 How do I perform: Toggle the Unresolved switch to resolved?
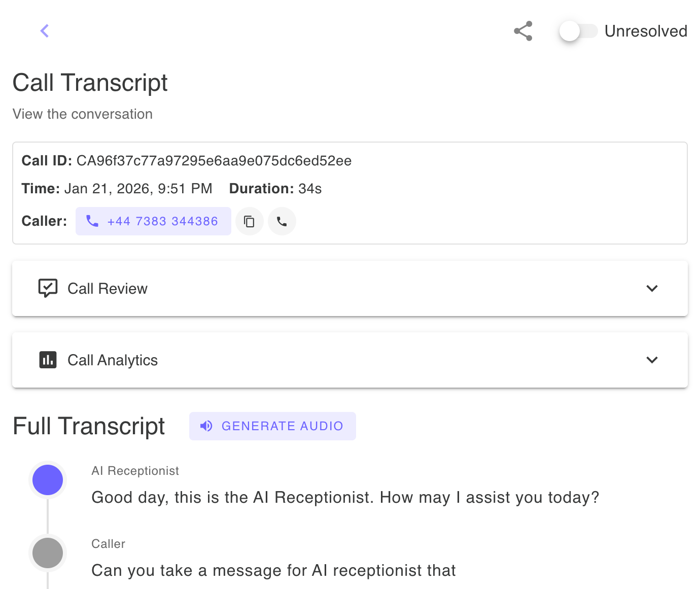click(x=578, y=31)
